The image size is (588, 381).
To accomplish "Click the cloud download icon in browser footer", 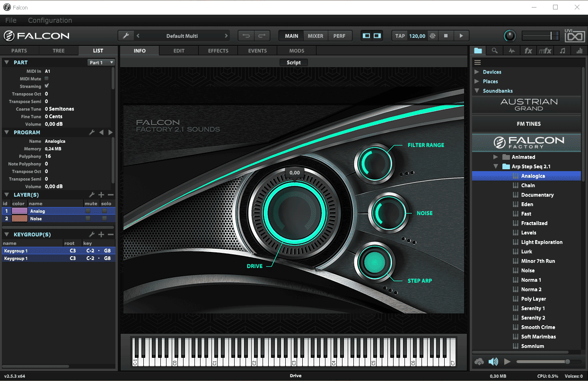I will [x=479, y=362].
